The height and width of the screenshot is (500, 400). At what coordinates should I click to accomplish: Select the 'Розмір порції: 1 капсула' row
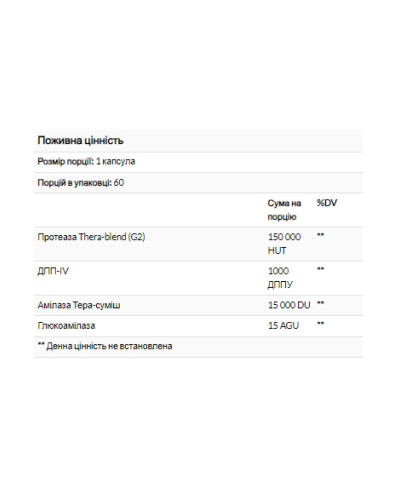click(x=198, y=162)
